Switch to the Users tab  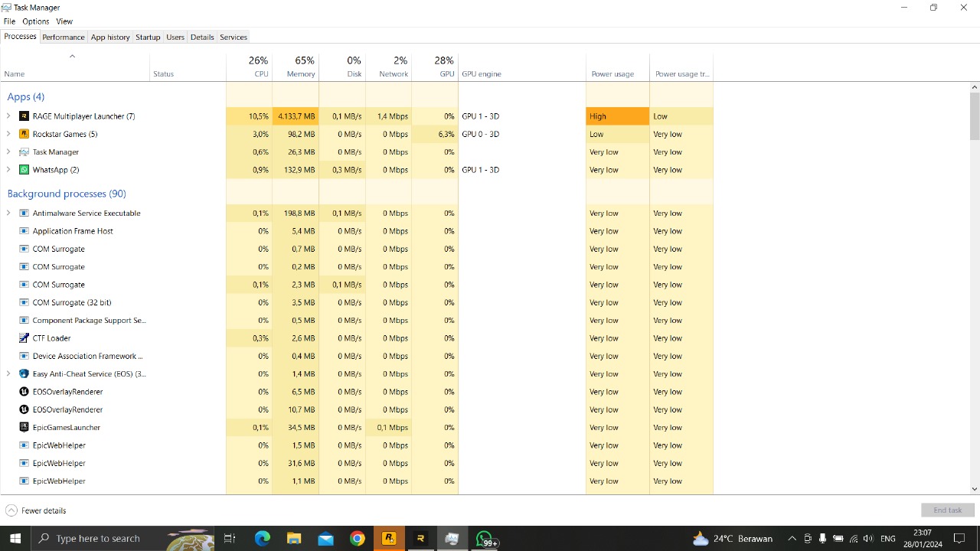point(175,37)
